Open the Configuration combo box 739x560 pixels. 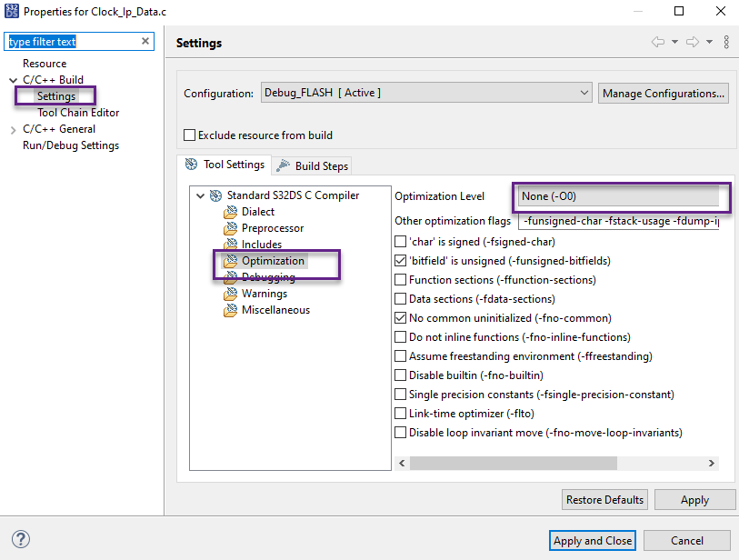coord(584,92)
